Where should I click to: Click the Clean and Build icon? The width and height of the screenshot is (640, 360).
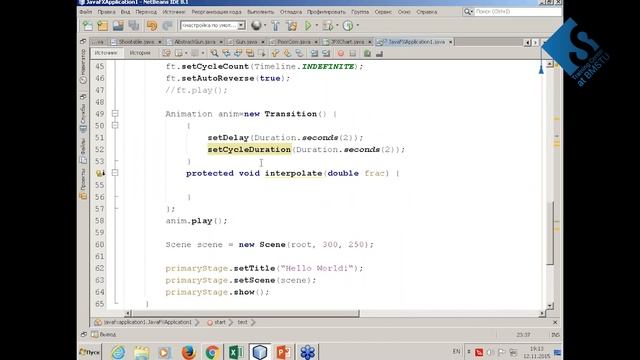[x=291, y=26]
